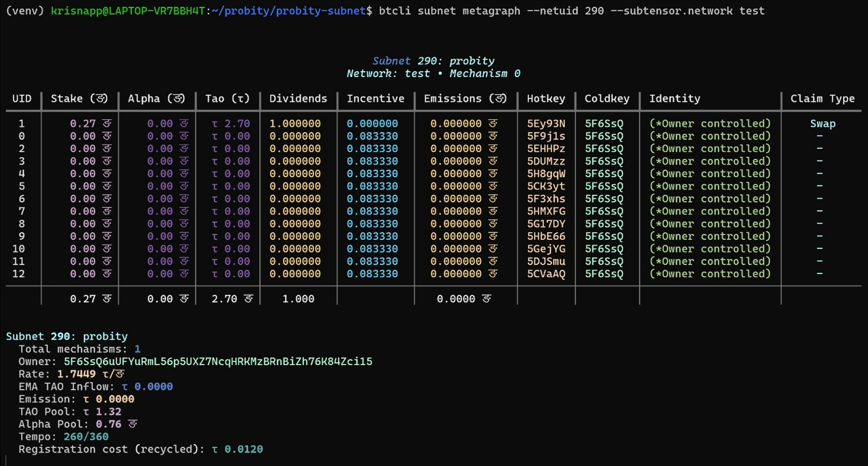Click hotkey 5CVaAQ in the last row
The height and width of the screenshot is (466, 868).
pos(546,274)
